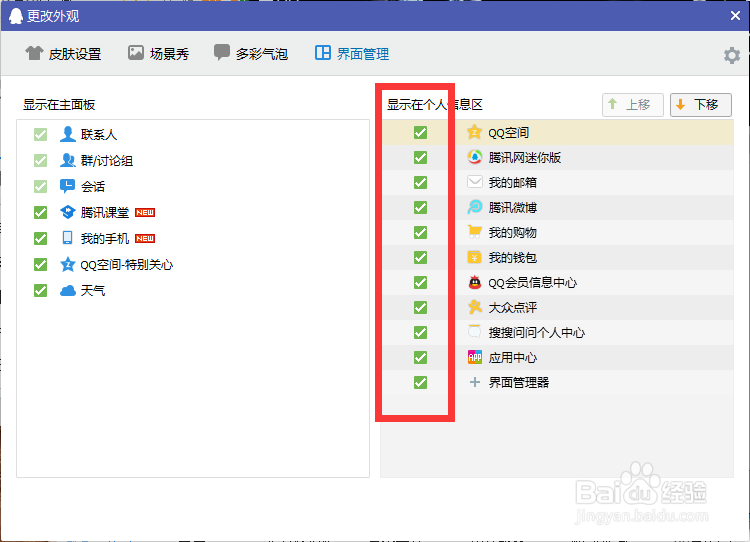Viewport: 750px width, 542px height.
Task: Select the 应用中心 row text
Action: coord(512,358)
